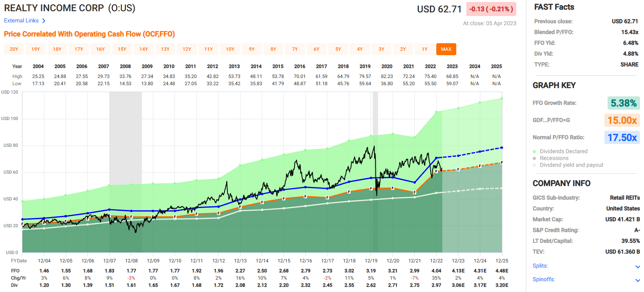Click the Market Cap value USD 41.421 B
This screenshot has width=644, height=292.
[622, 219]
